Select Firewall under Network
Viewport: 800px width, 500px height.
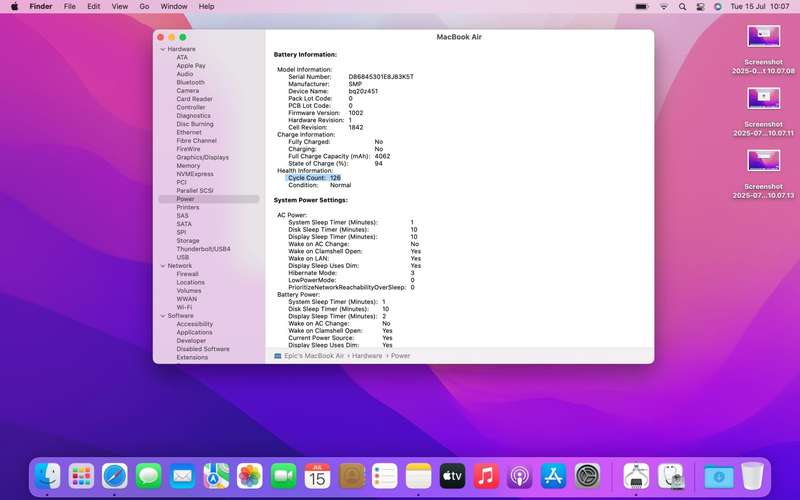(188, 274)
